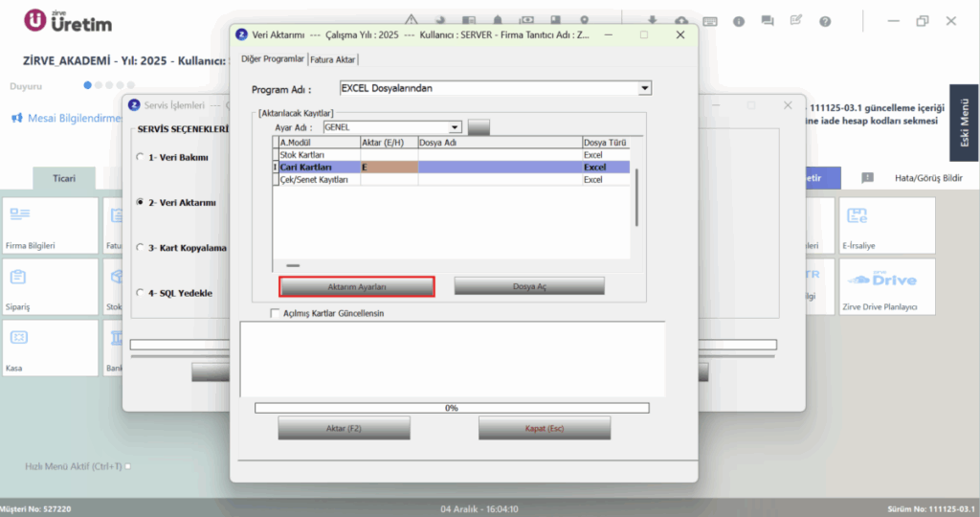Image resolution: width=980 pixels, height=517 pixels.
Task: Click the keyboard icon in top toolbar
Action: 710,21
